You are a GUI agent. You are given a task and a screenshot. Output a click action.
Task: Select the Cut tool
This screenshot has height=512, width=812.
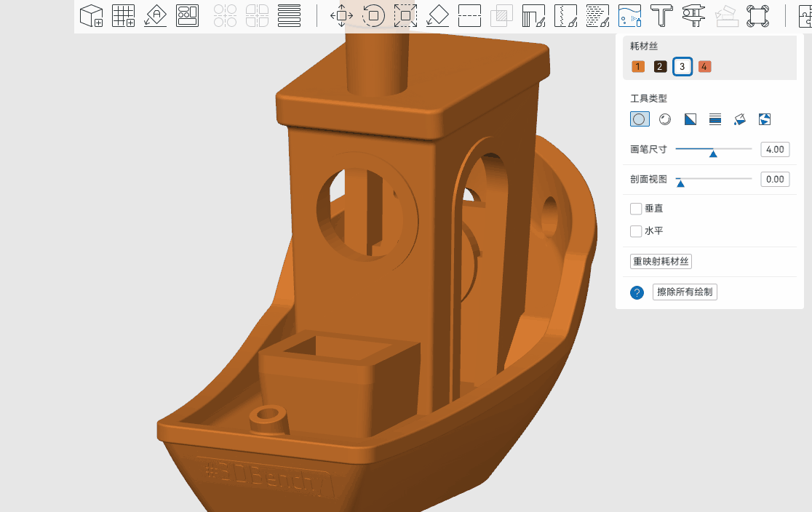470,15
